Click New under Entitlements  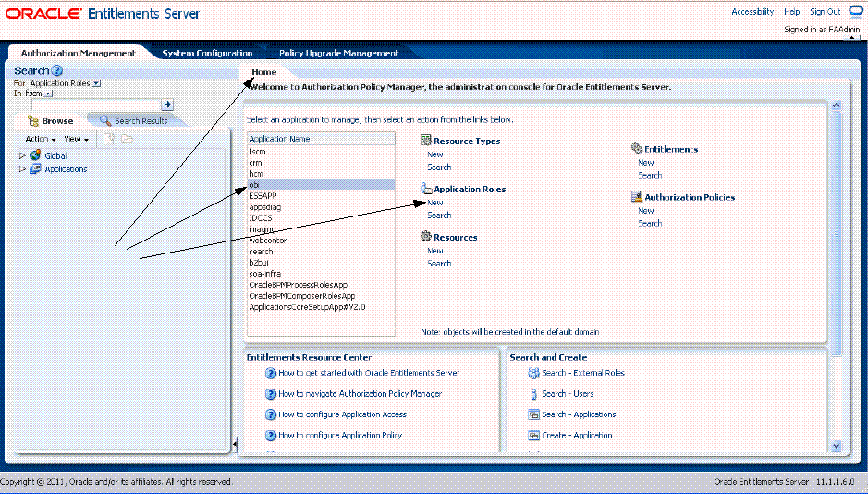pyautogui.click(x=646, y=163)
